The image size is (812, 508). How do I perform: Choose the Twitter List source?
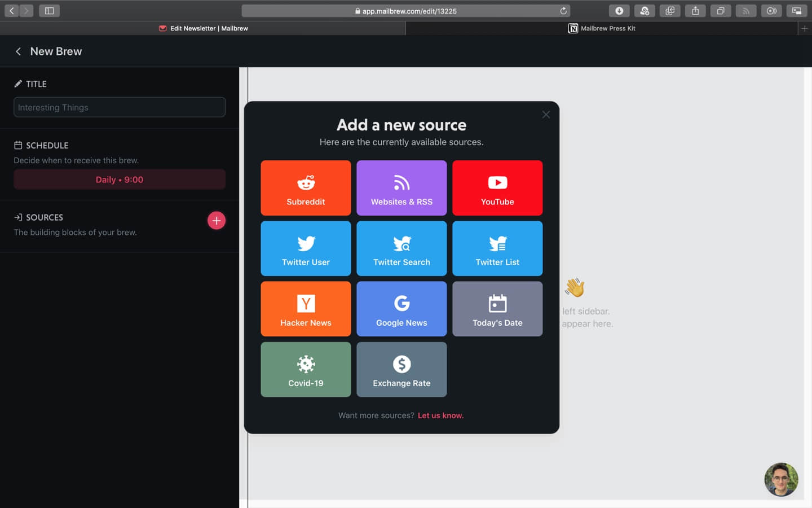tap(497, 248)
